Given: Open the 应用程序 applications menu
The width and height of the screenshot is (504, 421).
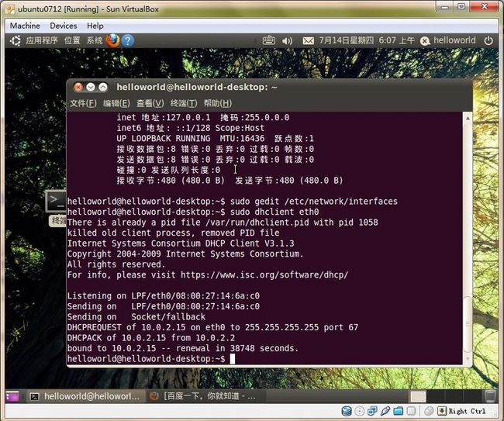Looking at the screenshot, I should 42,40.
